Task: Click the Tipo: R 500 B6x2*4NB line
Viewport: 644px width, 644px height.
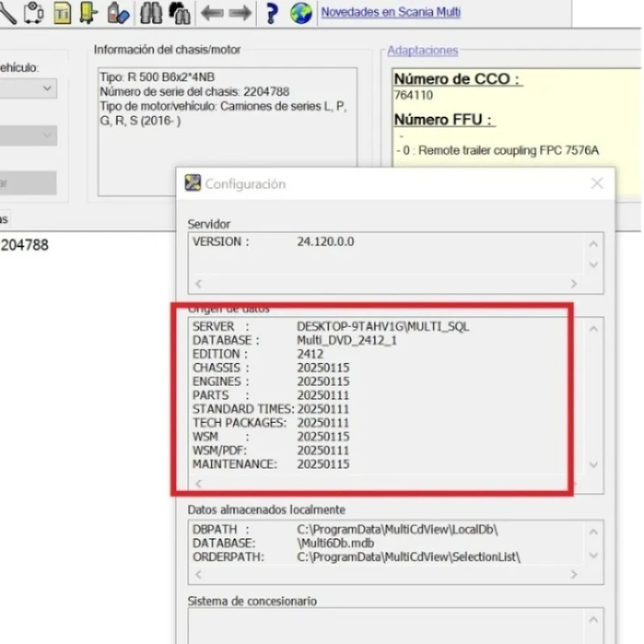Action: pyautogui.click(x=157, y=77)
